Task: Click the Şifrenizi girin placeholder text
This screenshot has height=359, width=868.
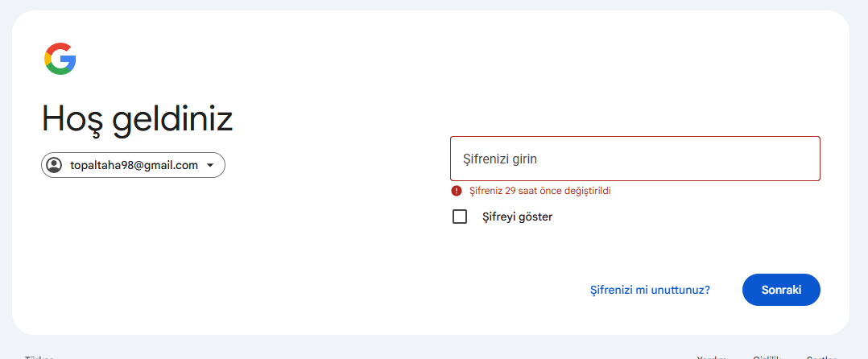Action: tap(500, 159)
